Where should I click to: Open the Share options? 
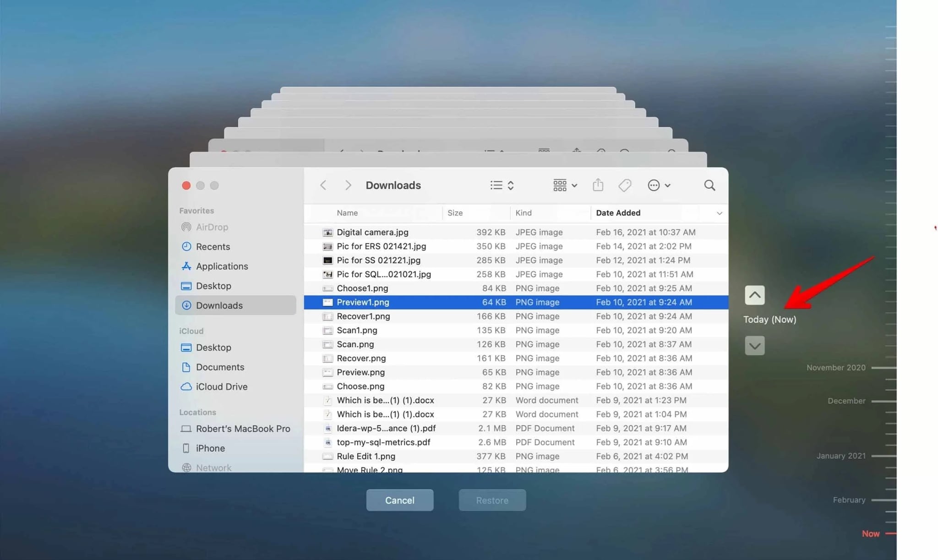598,185
